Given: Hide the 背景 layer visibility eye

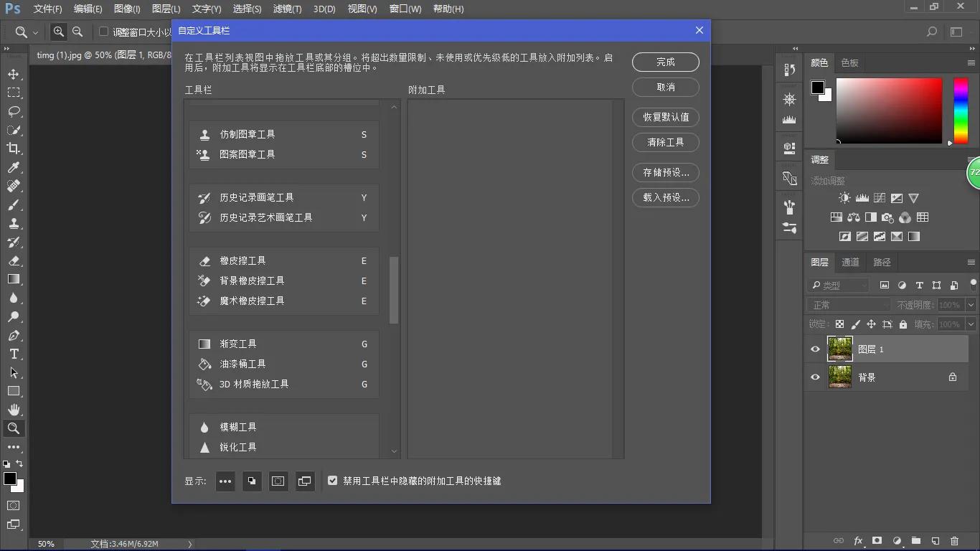Looking at the screenshot, I should pos(814,377).
